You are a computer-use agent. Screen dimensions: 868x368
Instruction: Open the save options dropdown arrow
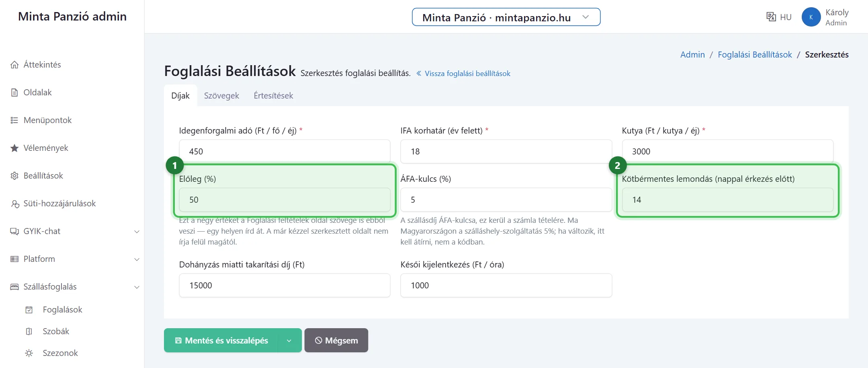point(289,341)
